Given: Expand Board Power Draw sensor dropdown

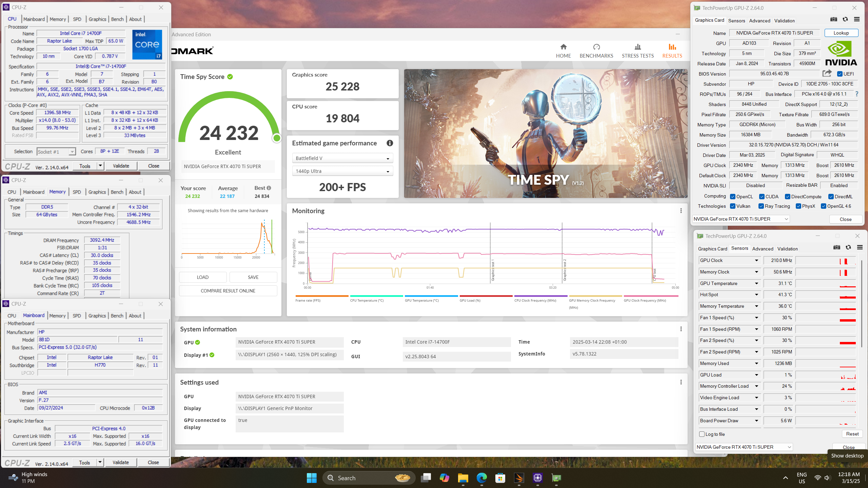Looking at the screenshot, I should click(x=756, y=421).
